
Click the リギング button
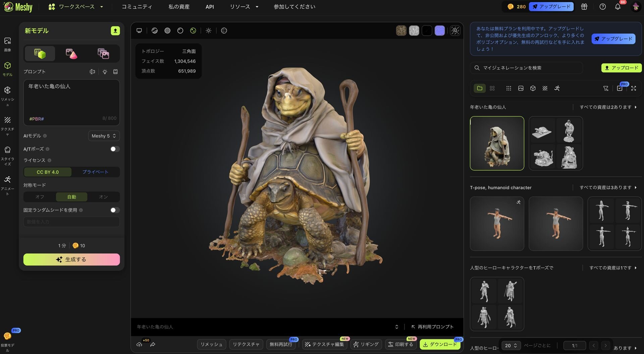(366, 344)
